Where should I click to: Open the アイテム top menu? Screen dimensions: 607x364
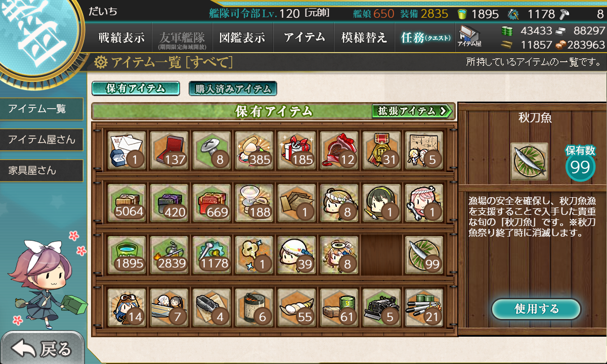point(305,37)
